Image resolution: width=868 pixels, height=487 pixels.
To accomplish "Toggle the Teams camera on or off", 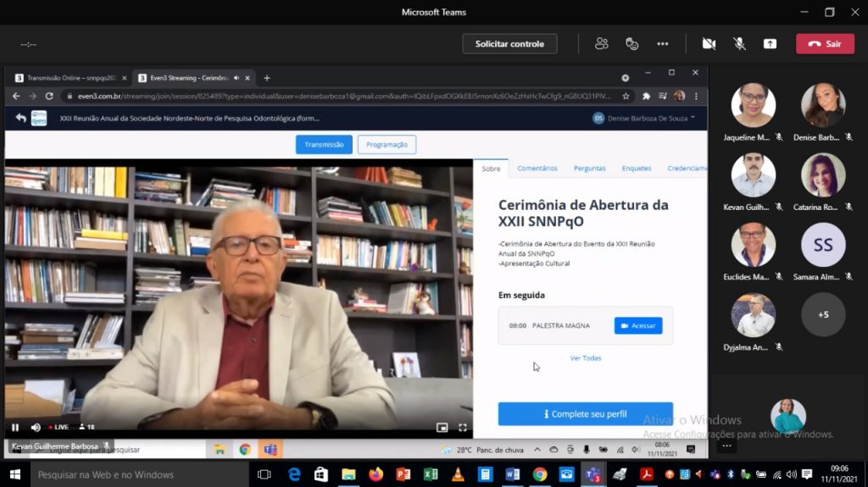I will (709, 44).
